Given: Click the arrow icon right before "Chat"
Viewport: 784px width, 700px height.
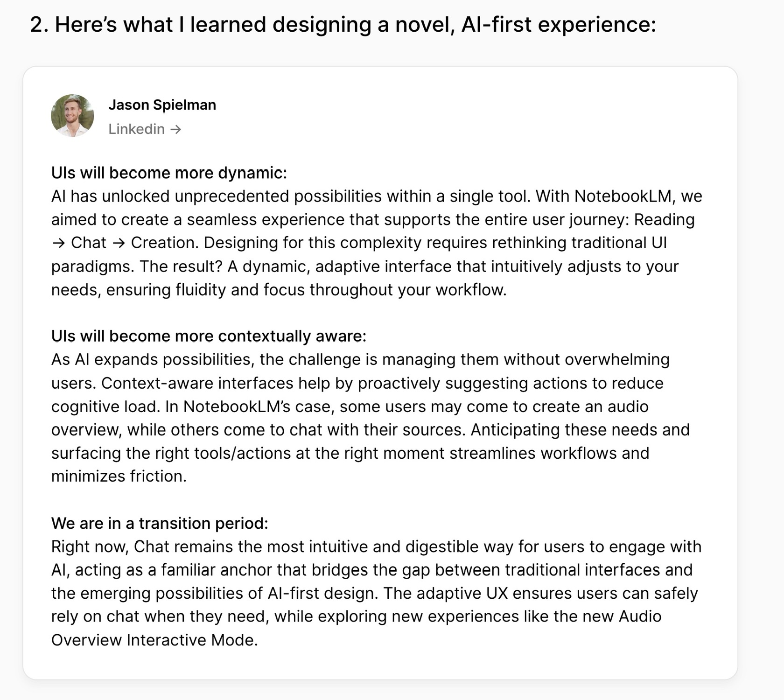Looking at the screenshot, I should pyautogui.click(x=58, y=243).
